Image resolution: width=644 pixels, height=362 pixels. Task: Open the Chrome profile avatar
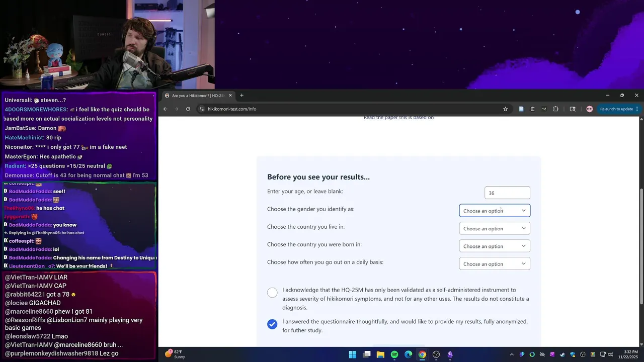tap(590, 109)
